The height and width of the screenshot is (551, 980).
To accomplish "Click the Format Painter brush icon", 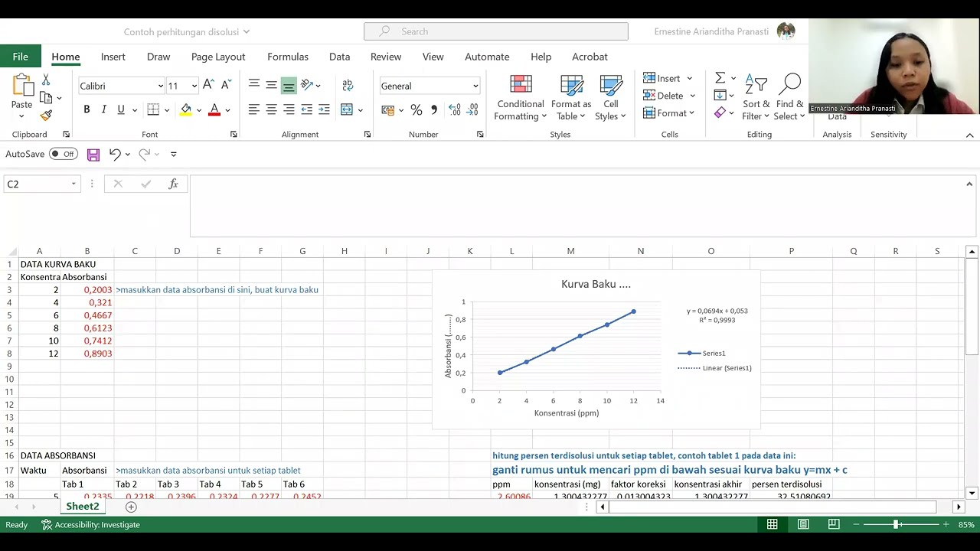I will 46,116.
